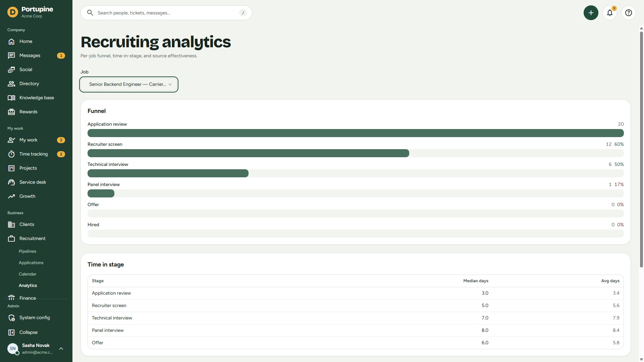Go to Applications sub-item
The image size is (644, 362).
click(31, 263)
